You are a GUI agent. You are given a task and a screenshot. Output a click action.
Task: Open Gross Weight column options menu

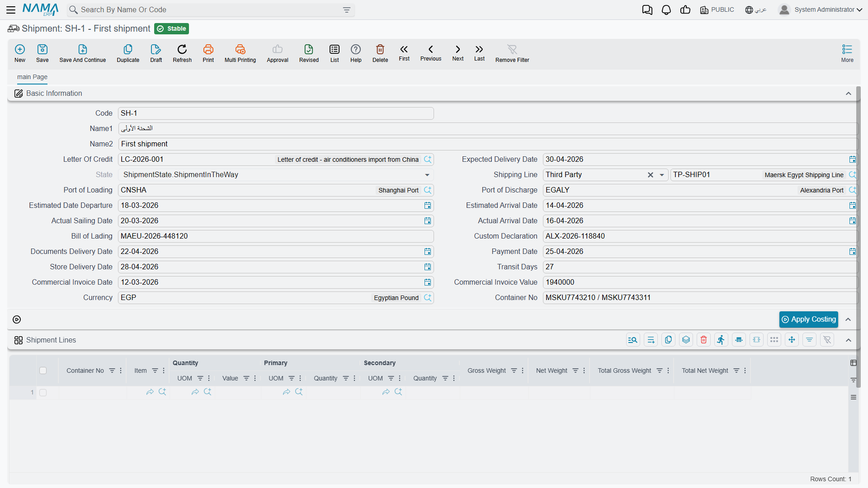pos(523,371)
